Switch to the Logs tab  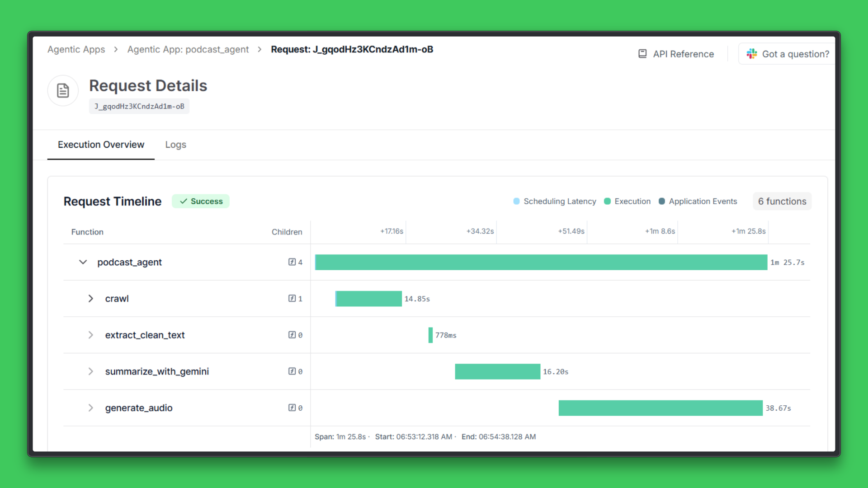175,145
